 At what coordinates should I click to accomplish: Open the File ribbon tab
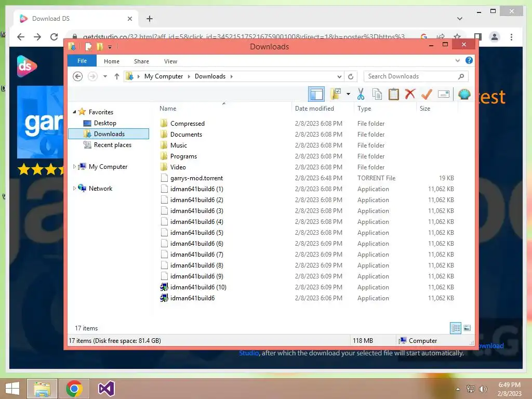tap(82, 61)
